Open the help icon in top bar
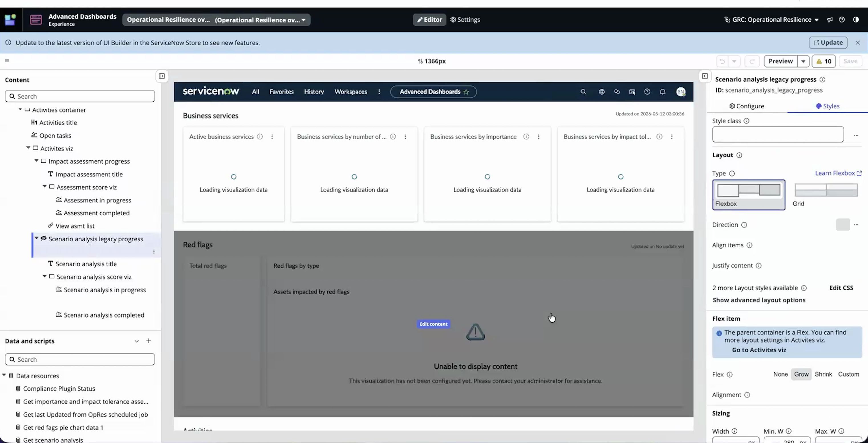 pyautogui.click(x=842, y=20)
